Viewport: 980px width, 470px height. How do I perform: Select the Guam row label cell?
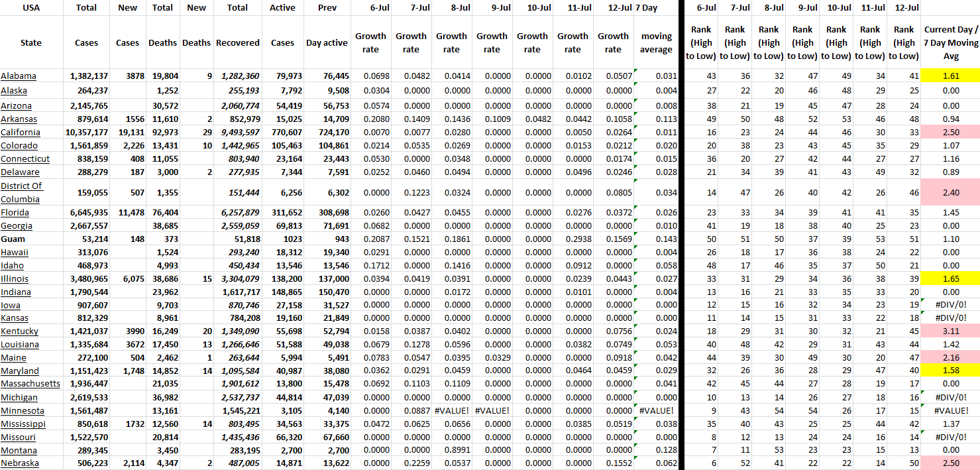tap(13, 239)
